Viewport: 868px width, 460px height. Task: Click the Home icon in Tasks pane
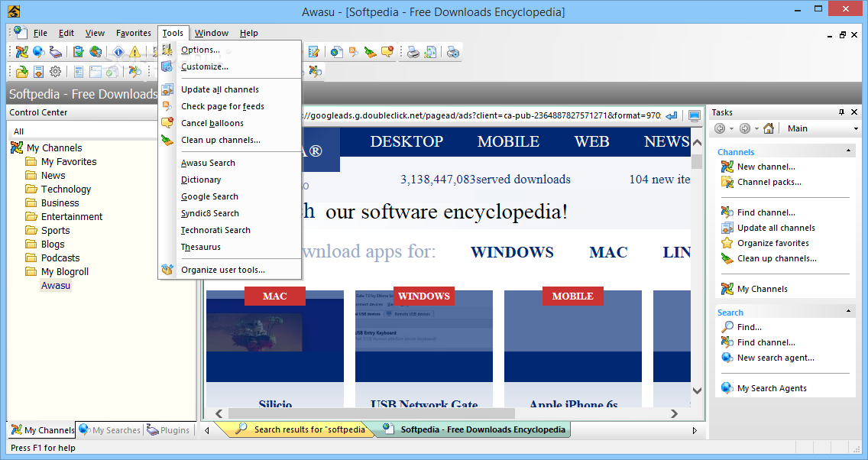pyautogui.click(x=769, y=128)
